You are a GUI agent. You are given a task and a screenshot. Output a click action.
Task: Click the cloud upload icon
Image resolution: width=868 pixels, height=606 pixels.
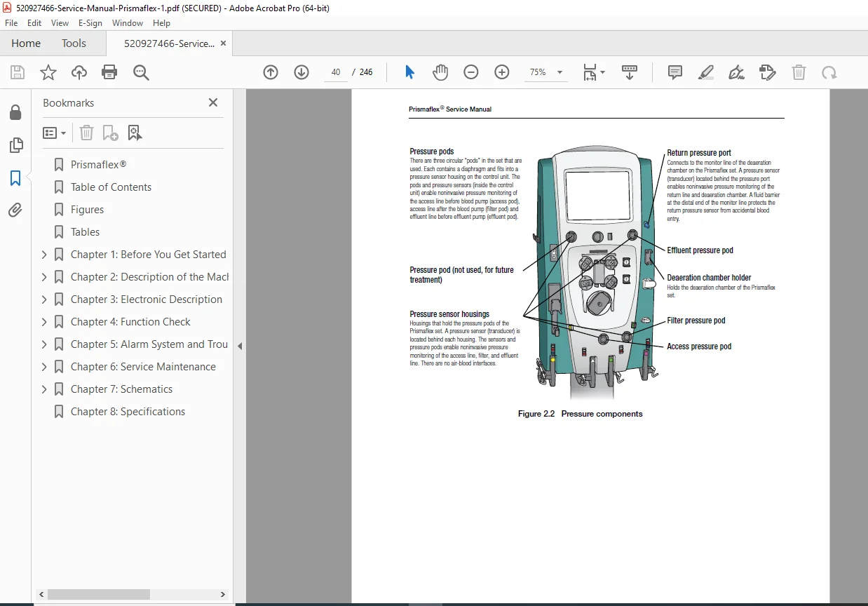point(79,72)
